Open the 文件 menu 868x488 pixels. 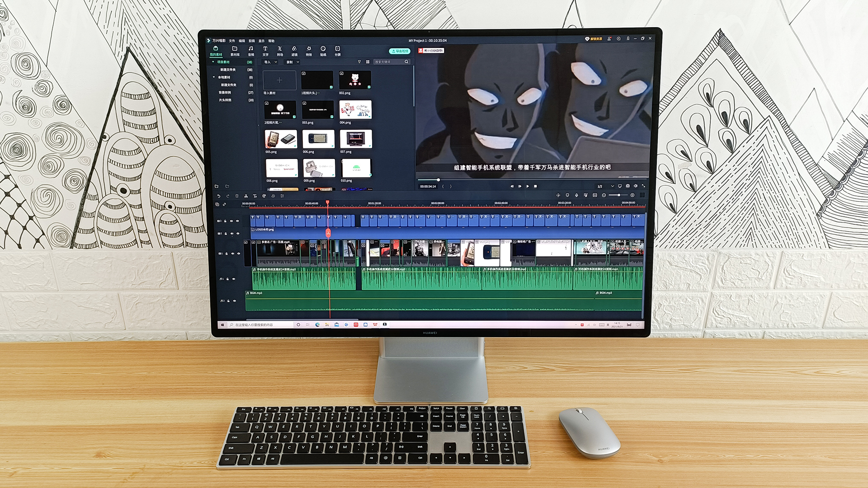point(232,41)
